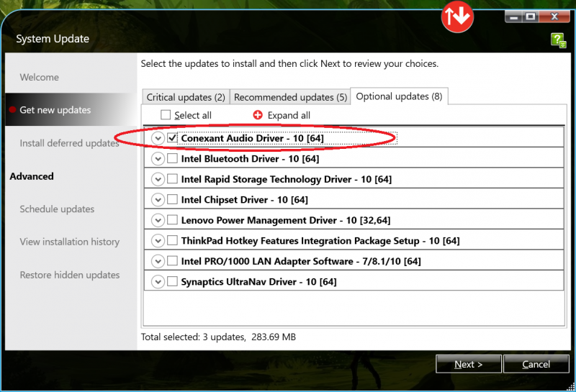
Task: Click Intel PRO/1000 LAN Adapter Software text
Action: (x=301, y=261)
